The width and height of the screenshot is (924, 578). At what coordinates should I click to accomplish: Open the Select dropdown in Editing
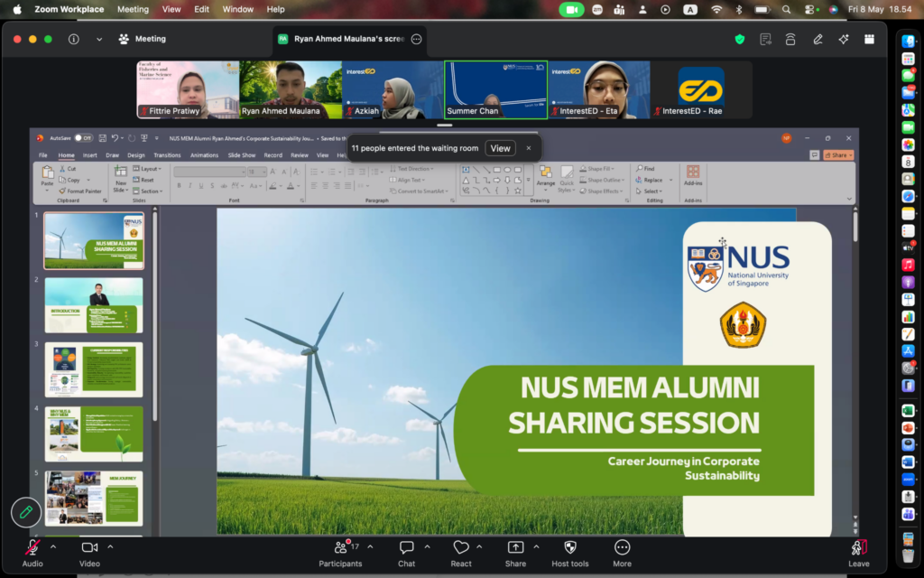pos(649,191)
